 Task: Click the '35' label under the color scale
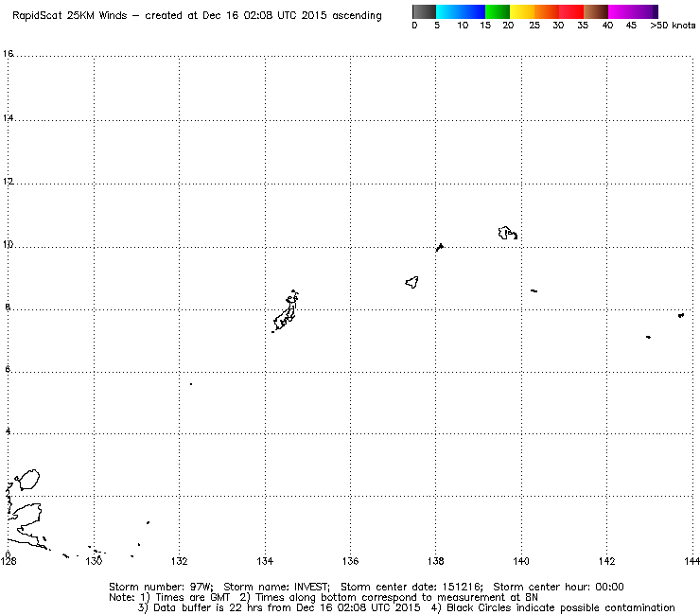pyautogui.click(x=583, y=26)
